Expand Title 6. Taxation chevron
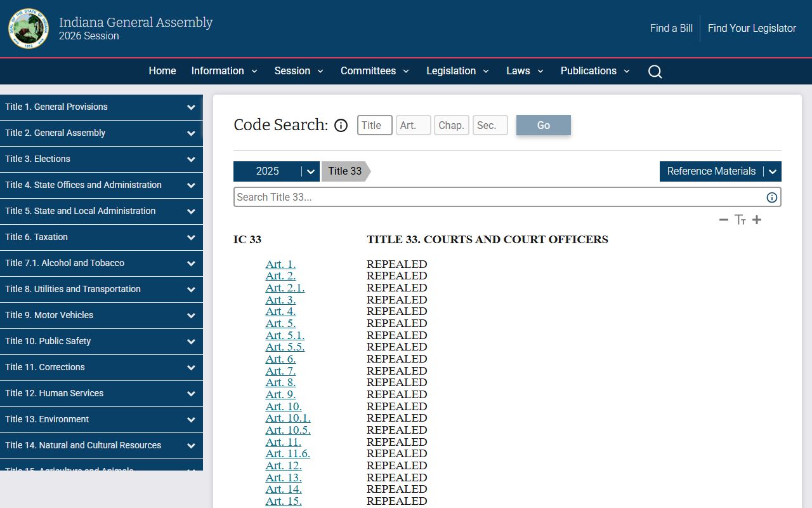 click(191, 237)
